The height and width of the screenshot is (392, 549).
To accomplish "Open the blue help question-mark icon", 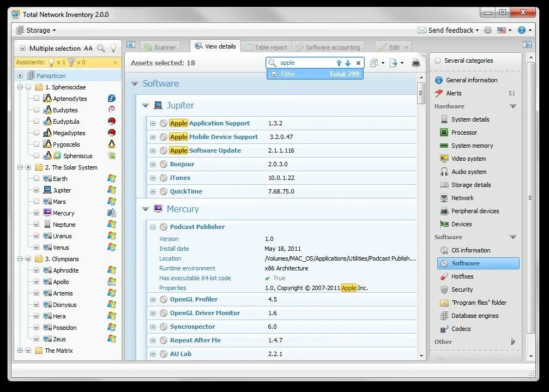I will (x=522, y=30).
